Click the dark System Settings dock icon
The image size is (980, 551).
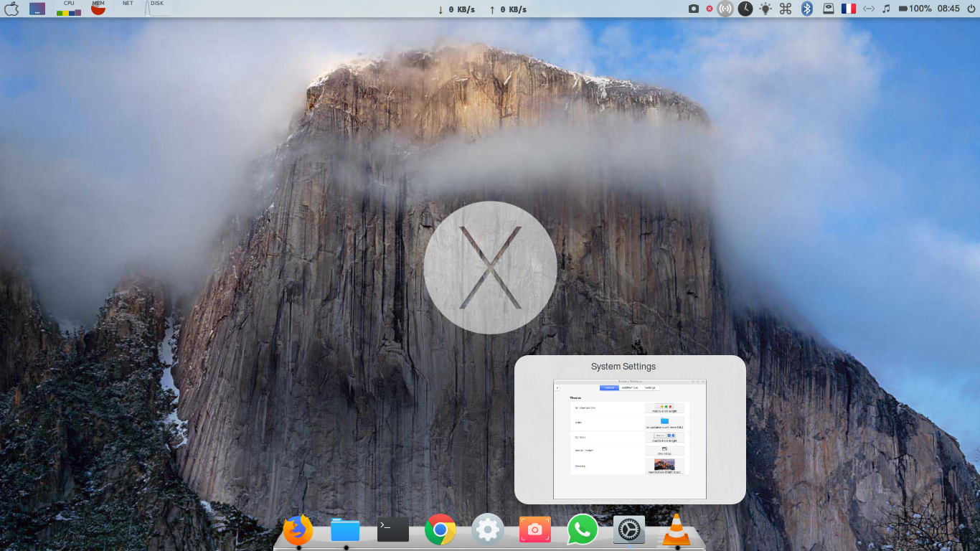(x=629, y=530)
